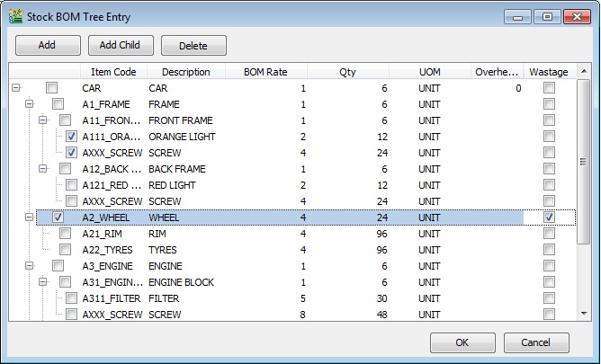Click the Qty value 48 in the last SCREW row
Screen dimensions: 601x364
click(381, 315)
